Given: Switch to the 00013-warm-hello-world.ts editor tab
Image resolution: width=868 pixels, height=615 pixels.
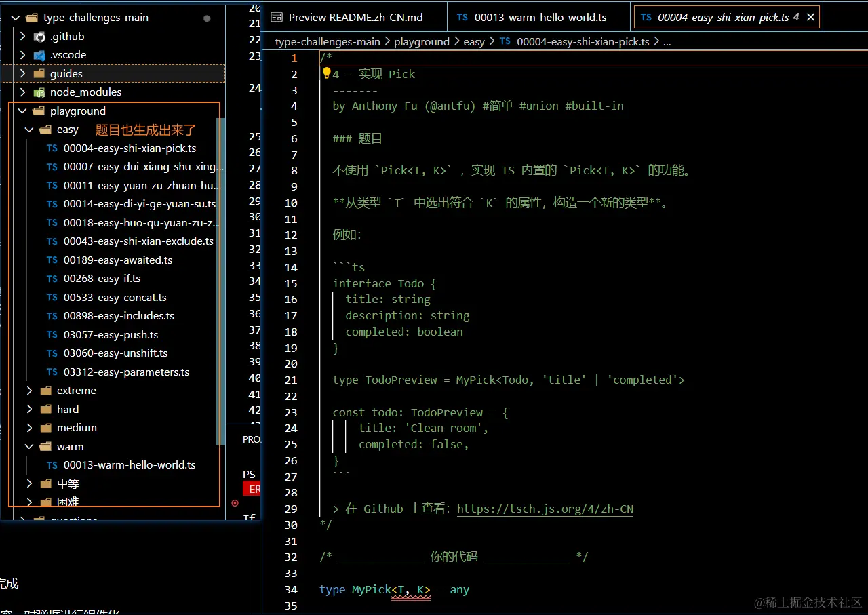Looking at the screenshot, I should pos(539,18).
